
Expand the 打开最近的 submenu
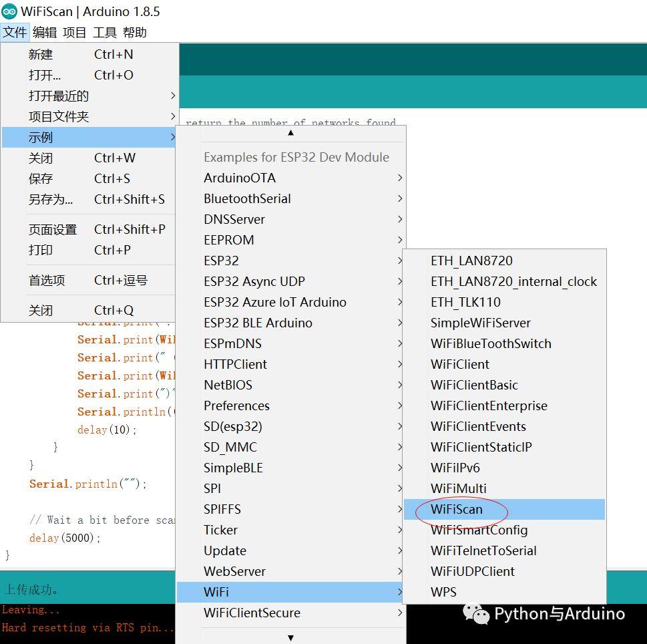coord(89,96)
